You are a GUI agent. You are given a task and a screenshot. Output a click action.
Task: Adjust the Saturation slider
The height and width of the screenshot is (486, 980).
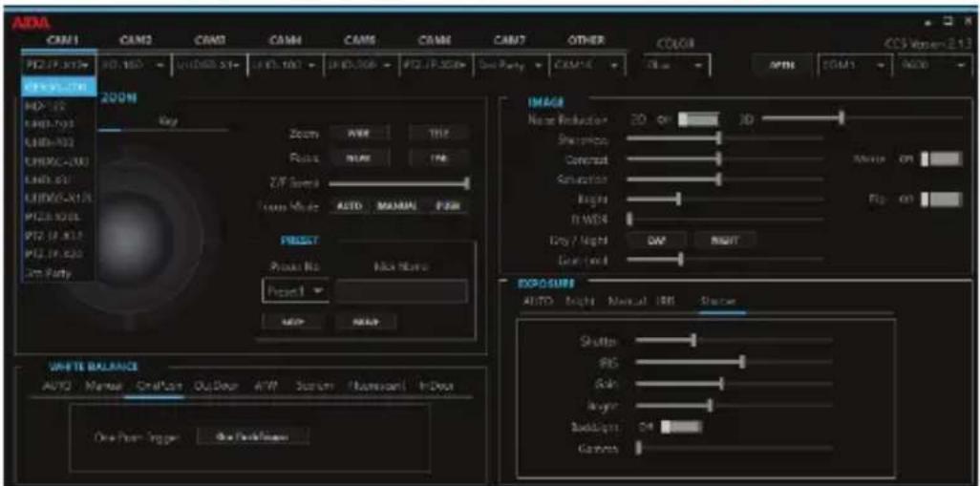pos(725,180)
